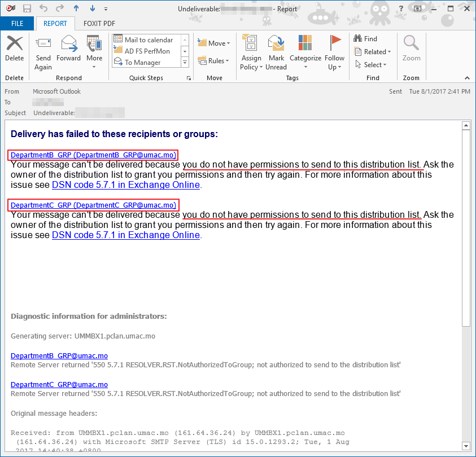
Task: Open Categorize color options
Action: [x=305, y=52]
